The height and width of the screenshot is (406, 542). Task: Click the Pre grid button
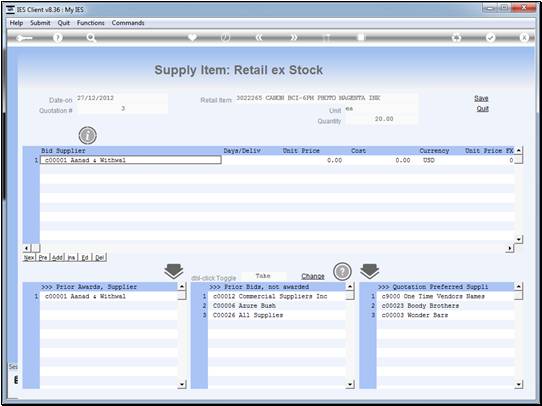tap(43, 257)
